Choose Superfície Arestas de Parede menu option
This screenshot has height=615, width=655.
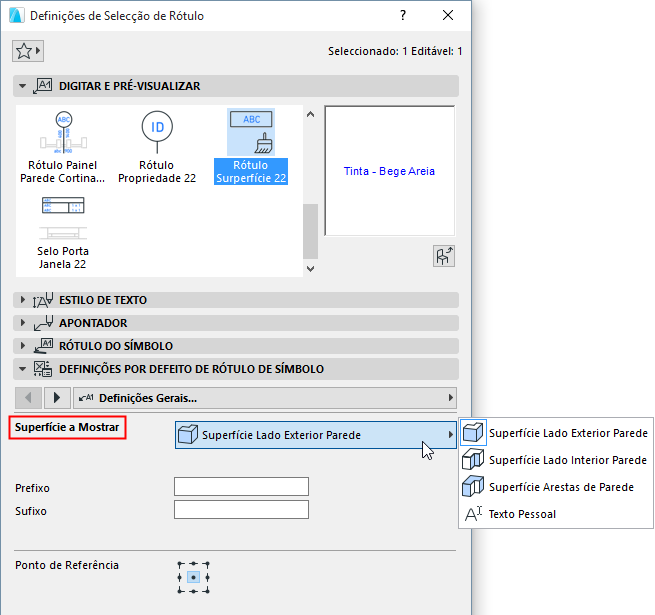pos(556,487)
